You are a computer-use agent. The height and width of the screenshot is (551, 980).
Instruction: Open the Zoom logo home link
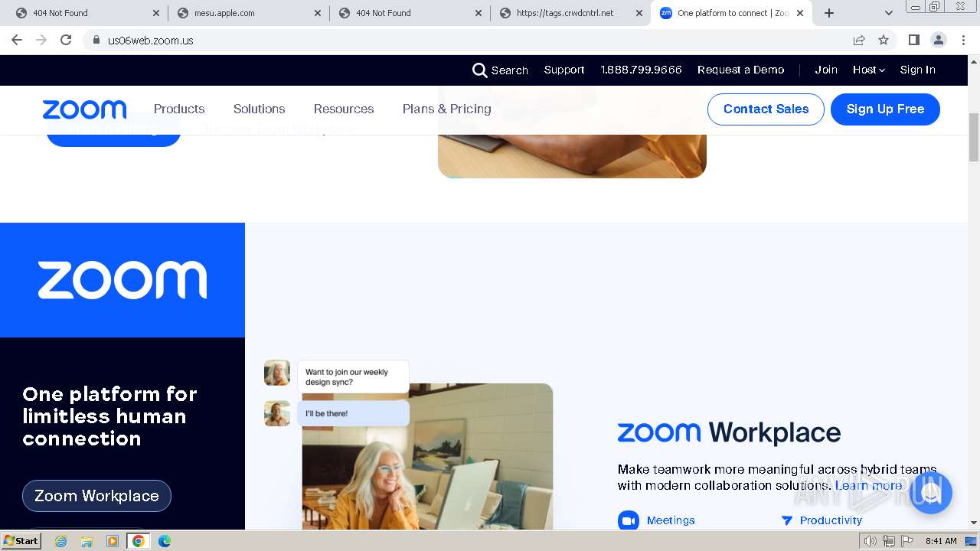pyautogui.click(x=84, y=109)
